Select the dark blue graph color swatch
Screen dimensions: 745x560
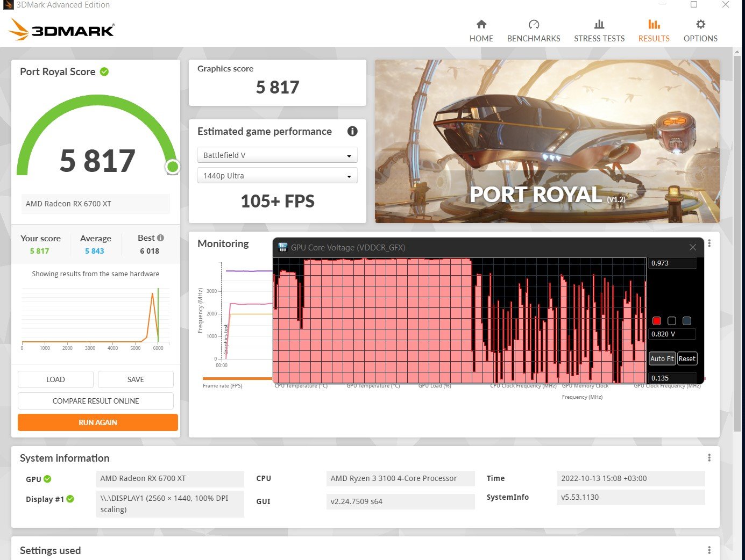[687, 321]
